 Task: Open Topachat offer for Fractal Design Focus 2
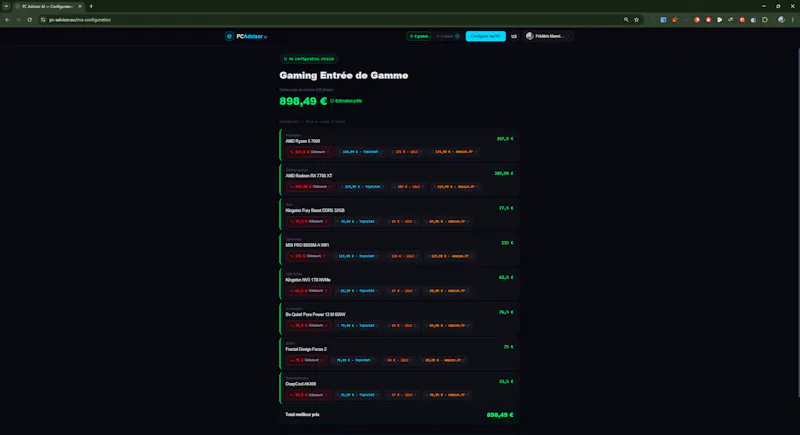point(353,360)
